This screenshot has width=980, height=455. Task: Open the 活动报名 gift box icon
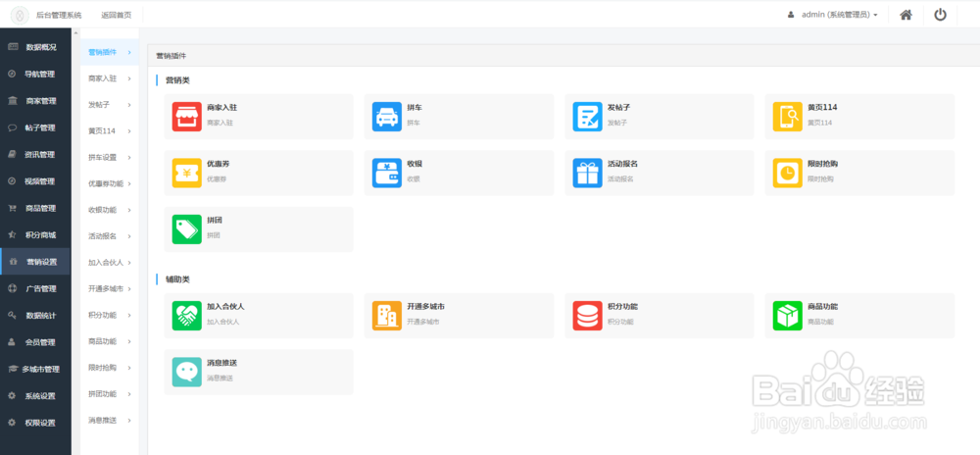587,174
